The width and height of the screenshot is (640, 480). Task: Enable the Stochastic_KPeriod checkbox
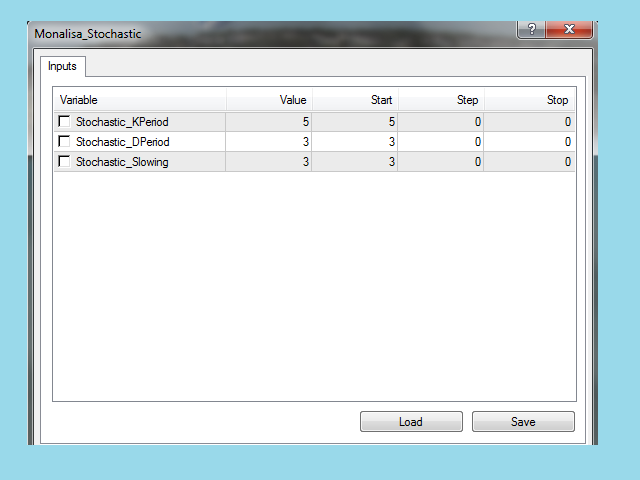click(x=64, y=121)
